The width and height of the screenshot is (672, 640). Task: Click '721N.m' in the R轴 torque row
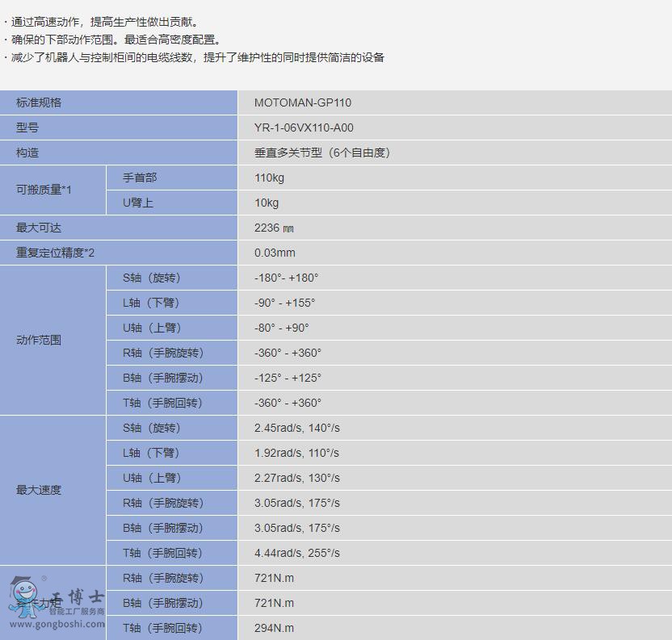(x=274, y=578)
